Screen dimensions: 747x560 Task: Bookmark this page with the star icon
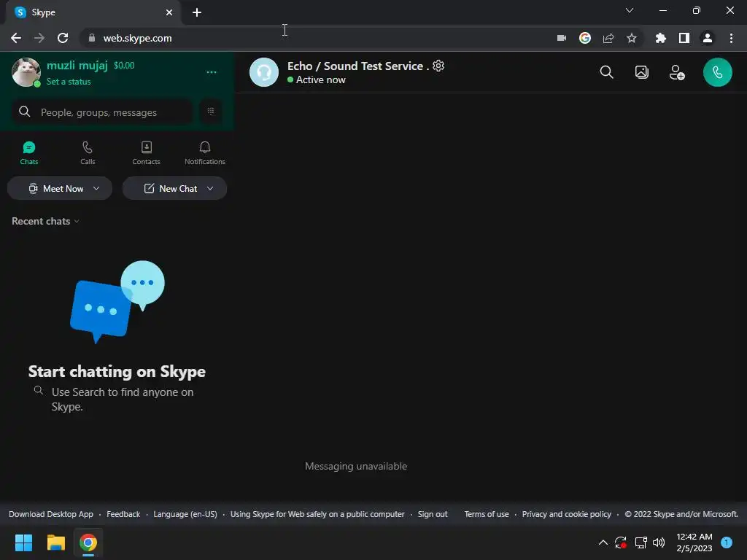coord(632,38)
